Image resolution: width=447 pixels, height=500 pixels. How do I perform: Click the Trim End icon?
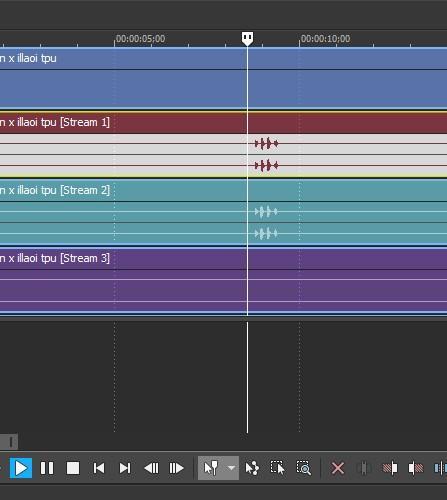[416, 468]
